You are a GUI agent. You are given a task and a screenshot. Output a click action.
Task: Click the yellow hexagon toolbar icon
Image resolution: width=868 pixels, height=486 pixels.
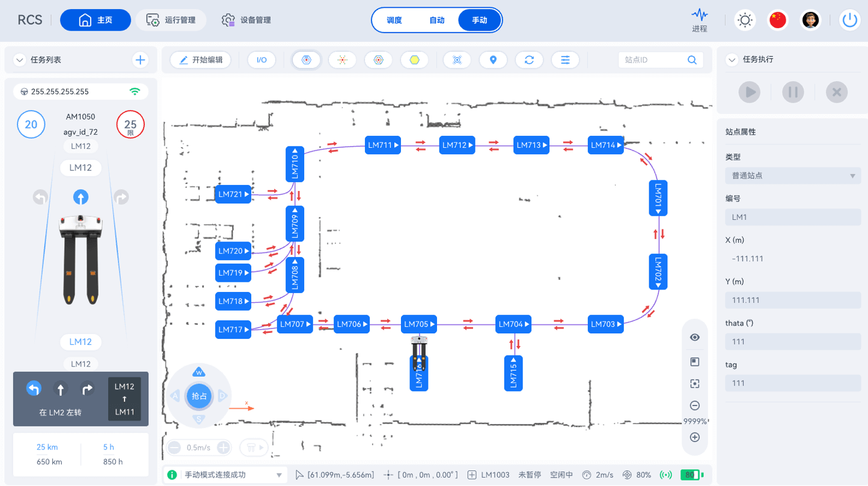(x=414, y=60)
